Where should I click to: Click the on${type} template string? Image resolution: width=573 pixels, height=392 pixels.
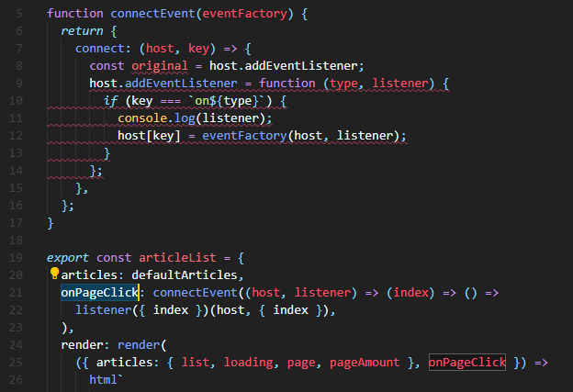pos(227,101)
